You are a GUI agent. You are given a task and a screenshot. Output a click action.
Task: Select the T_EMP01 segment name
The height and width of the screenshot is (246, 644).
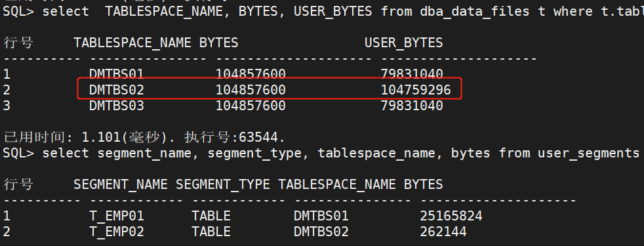[x=117, y=216]
